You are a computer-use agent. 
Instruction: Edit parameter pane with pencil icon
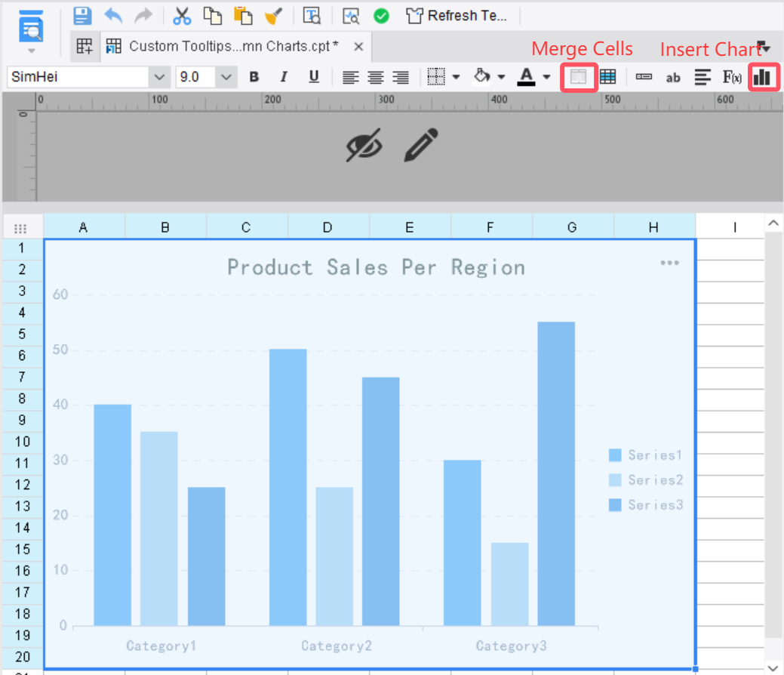pyautogui.click(x=421, y=145)
